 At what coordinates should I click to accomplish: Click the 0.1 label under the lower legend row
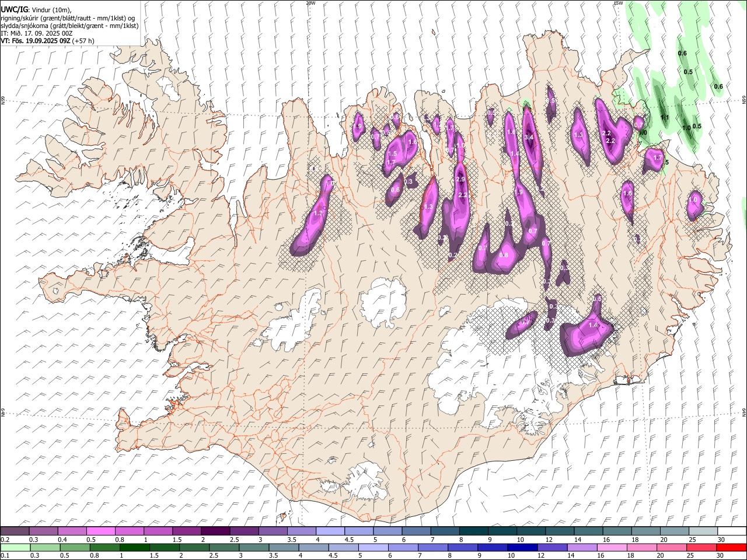click(5, 555)
